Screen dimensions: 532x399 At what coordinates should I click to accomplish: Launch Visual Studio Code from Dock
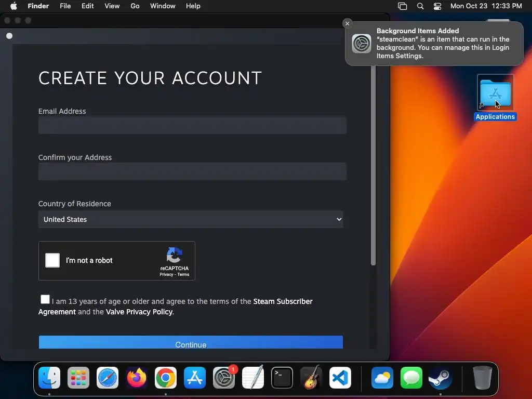click(340, 378)
